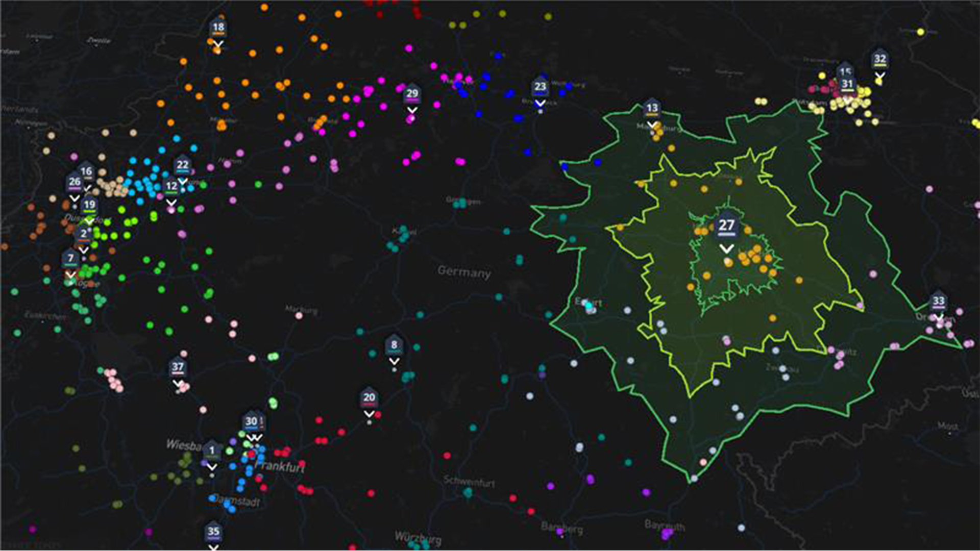Expand chevron under marker 29
980x551 pixels.
(x=412, y=110)
